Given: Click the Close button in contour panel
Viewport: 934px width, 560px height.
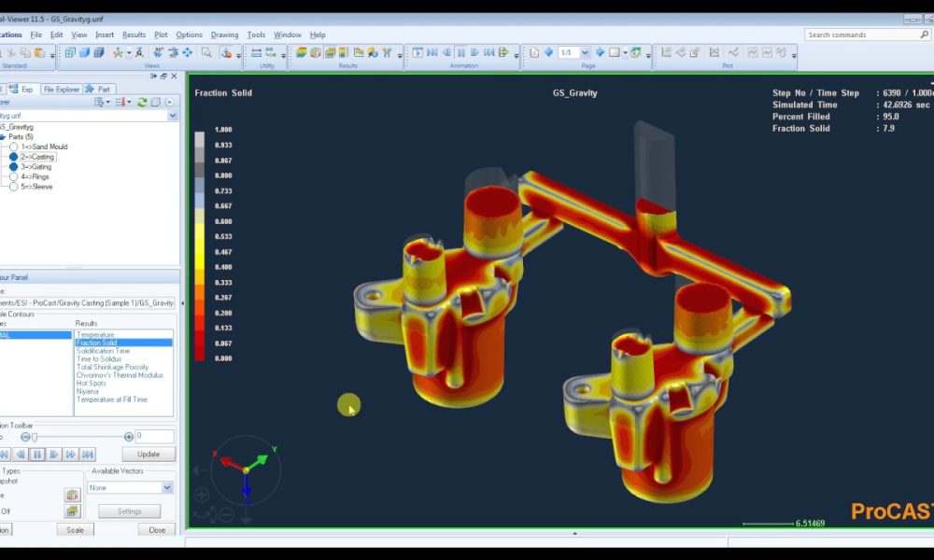Looking at the screenshot, I should tap(157, 529).
